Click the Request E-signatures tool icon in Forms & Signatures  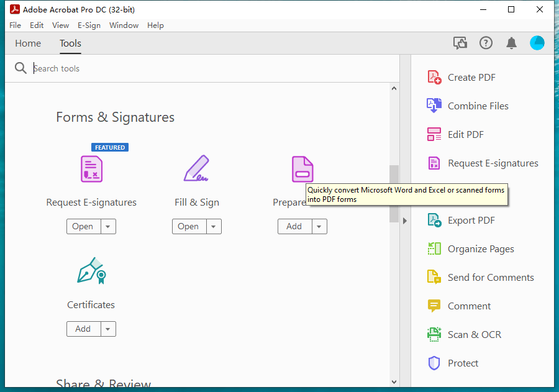[x=92, y=169]
